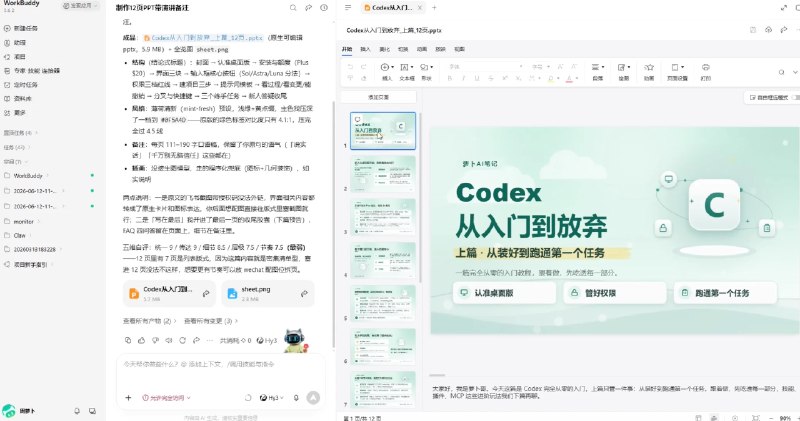Image resolution: width=800 pixels, height=421 pixels.
Task: Click the Bold B formatting icon
Action: (449, 78)
